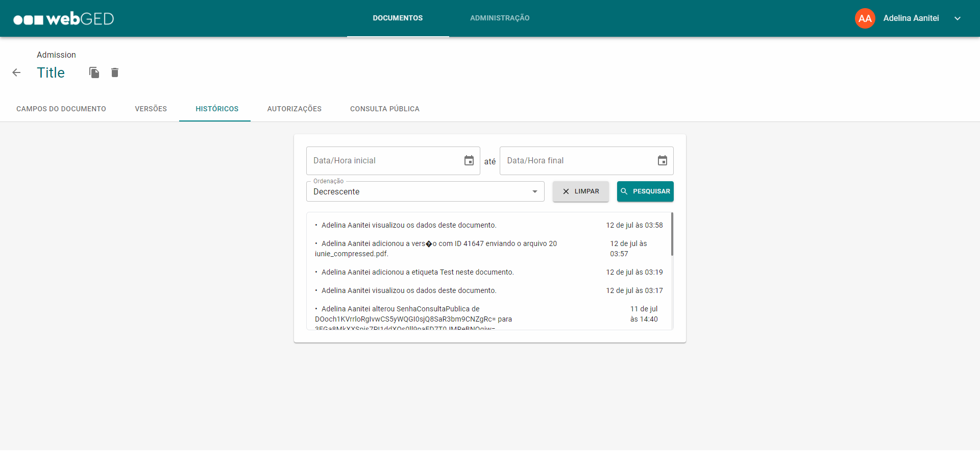Viewport: 980px width, 465px height.
Task: Click the '12 de jul às 03:57' timestamp
Action: 628,249
